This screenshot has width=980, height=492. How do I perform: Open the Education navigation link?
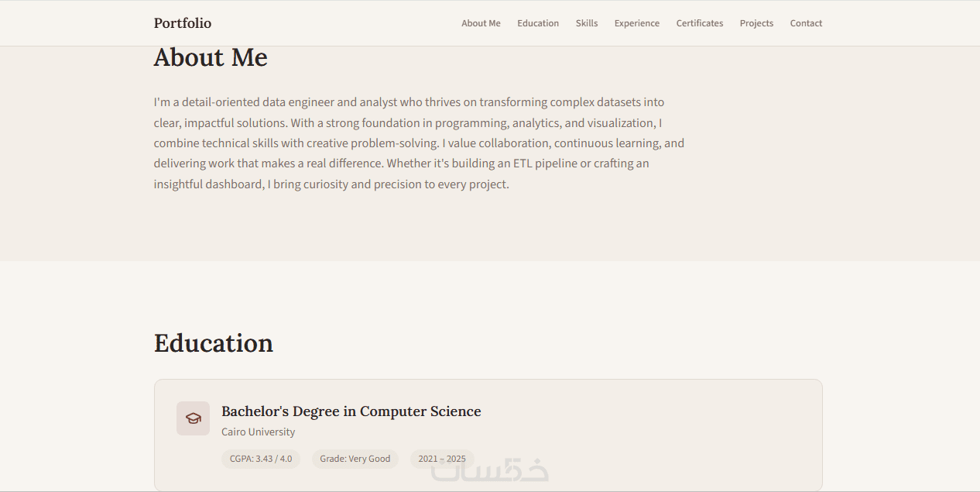tap(538, 23)
